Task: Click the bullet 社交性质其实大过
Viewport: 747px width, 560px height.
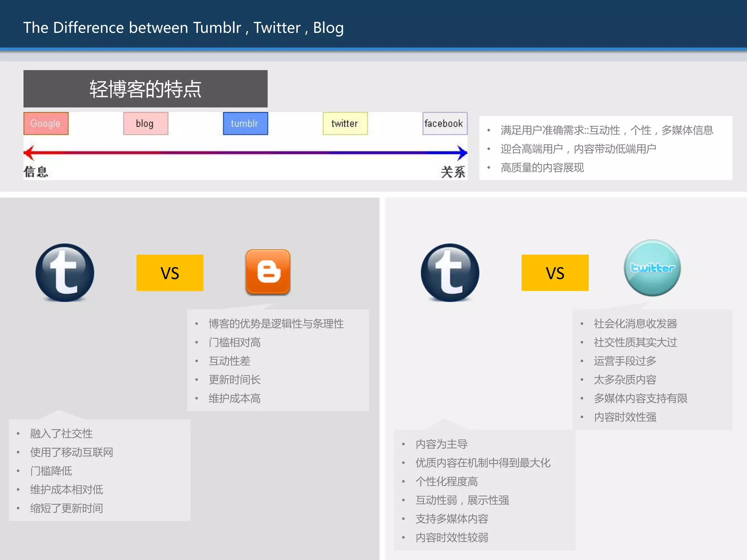Action: (635, 342)
